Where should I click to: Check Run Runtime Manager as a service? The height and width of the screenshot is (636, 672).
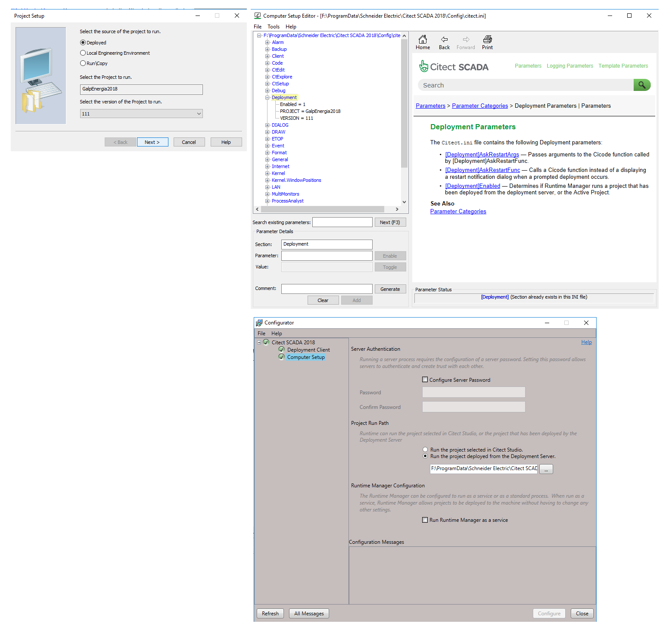click(x=425, y=520)
